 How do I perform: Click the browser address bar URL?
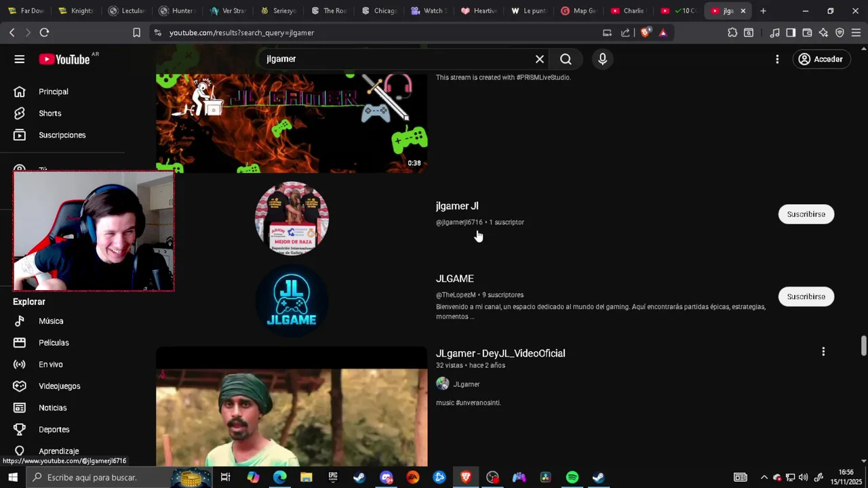pos(241,33)
